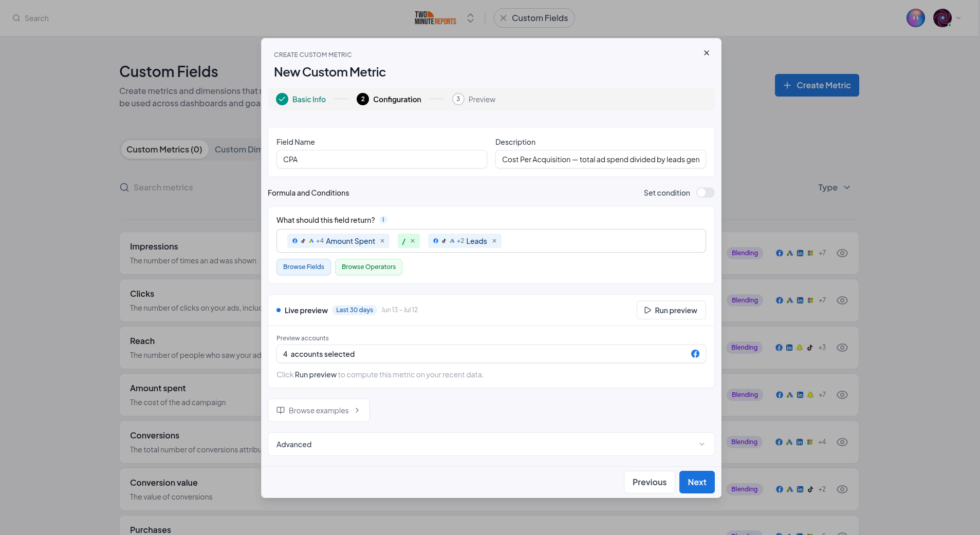Click the search metrics magnifier icon
Screen dimensions: 980x535
124,187
